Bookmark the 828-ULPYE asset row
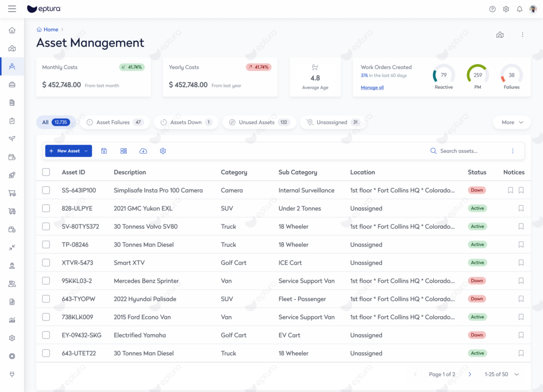Image resolution: width=543 pixels, height=392 pixels. pyautogui.click(x=521, y=208)
